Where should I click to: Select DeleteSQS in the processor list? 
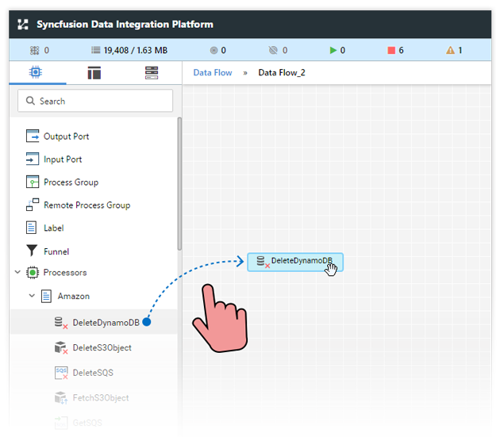(x=94, y=373)
